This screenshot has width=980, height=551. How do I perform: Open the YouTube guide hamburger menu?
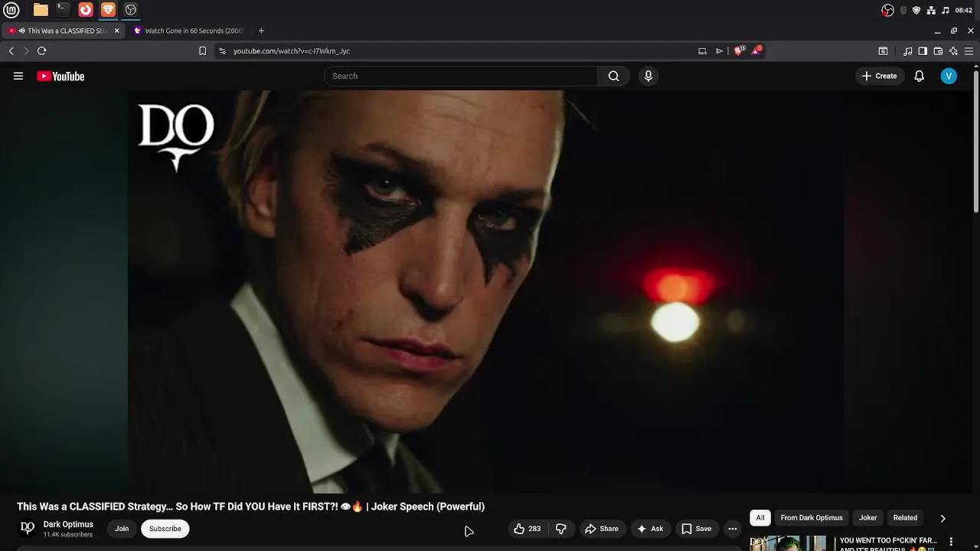point(18,76)
